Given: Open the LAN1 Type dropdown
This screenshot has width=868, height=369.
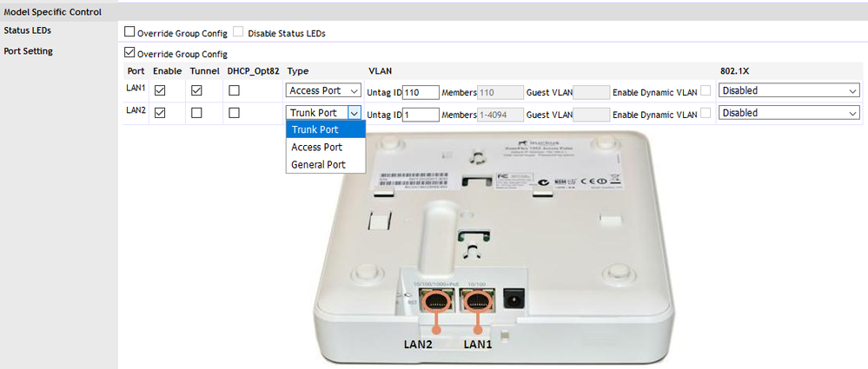Looking at the screenshot, I should point(324,90).
